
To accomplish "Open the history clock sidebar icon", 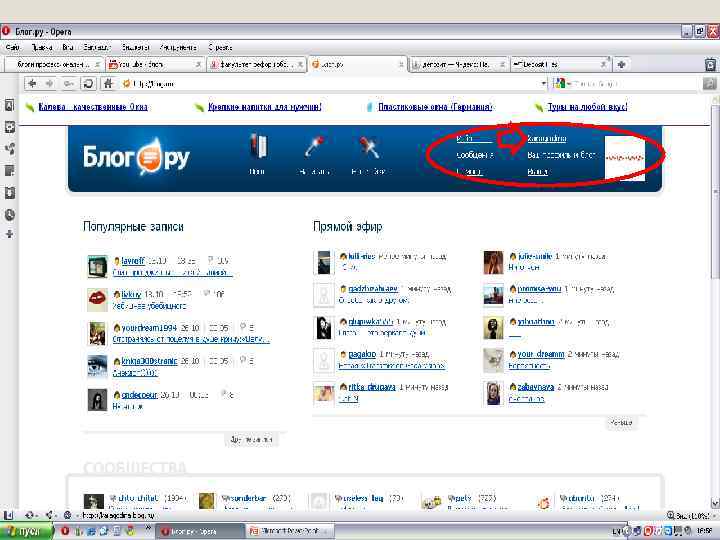I will click(9, 215).
